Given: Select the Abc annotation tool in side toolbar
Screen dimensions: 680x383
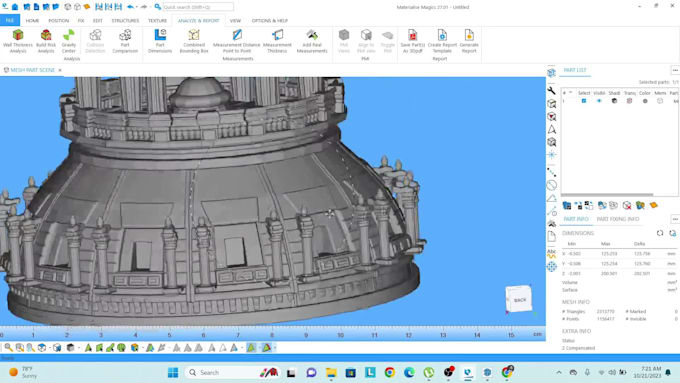Looking at the screenshot, I should [551, 253].
